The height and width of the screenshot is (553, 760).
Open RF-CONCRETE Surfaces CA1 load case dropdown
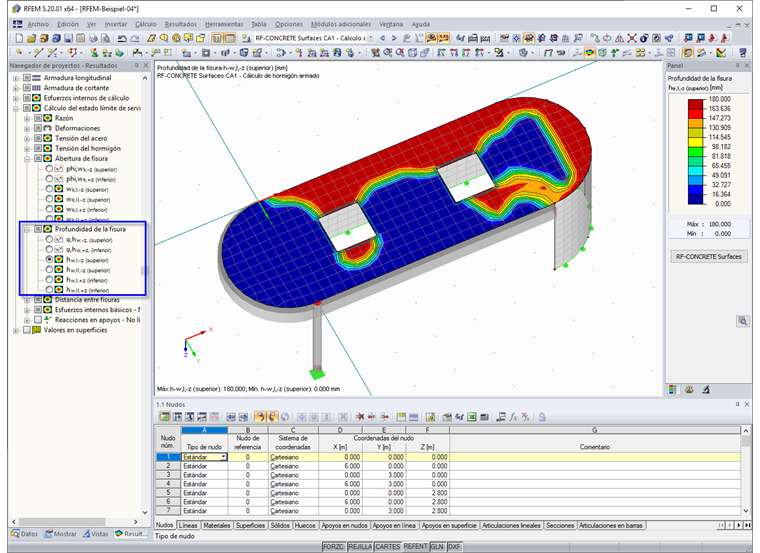coord(371,38)
